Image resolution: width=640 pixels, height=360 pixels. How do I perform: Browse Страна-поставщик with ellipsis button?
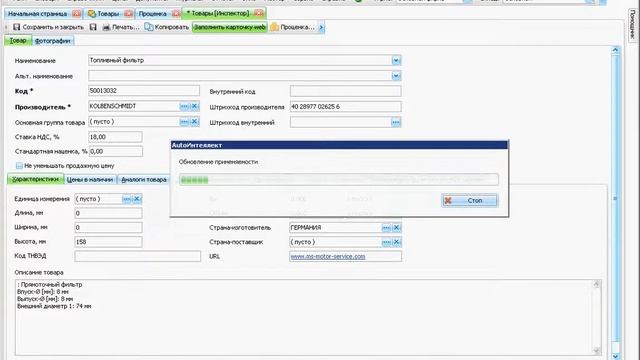(386, 242)
